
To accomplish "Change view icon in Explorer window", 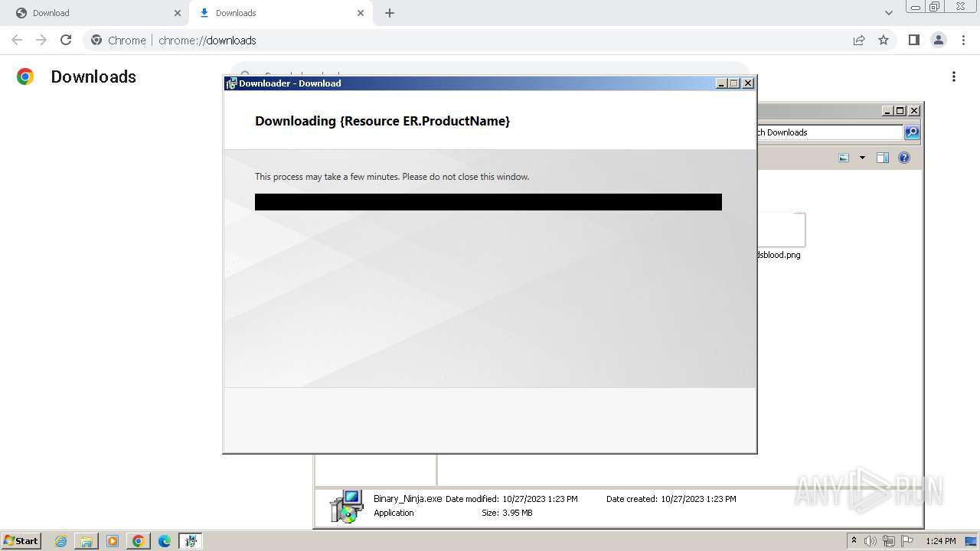I will 844,158.
